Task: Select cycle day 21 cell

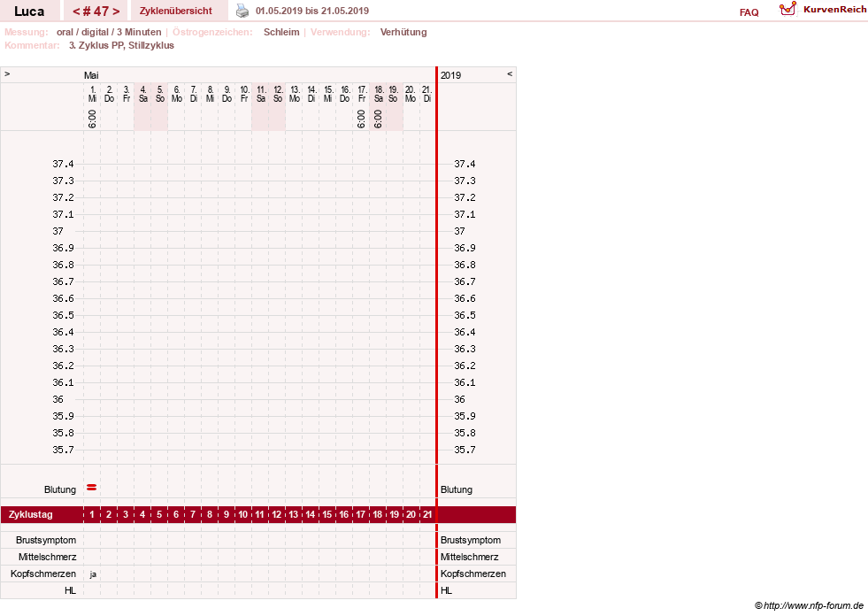Action: pos(427,514)
